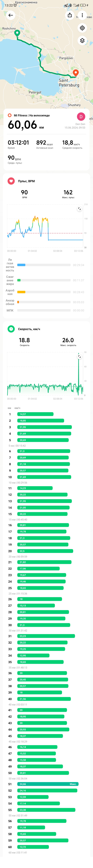
Task: Select the kilometer 20 split bar
Action: tap(45, 551)
